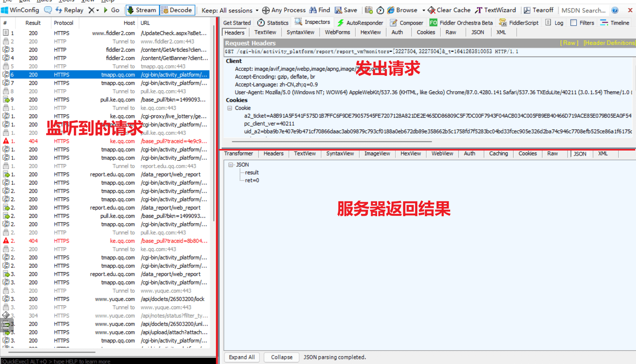Open the Composer tab

pyautogui.click(x=406, y=23)
